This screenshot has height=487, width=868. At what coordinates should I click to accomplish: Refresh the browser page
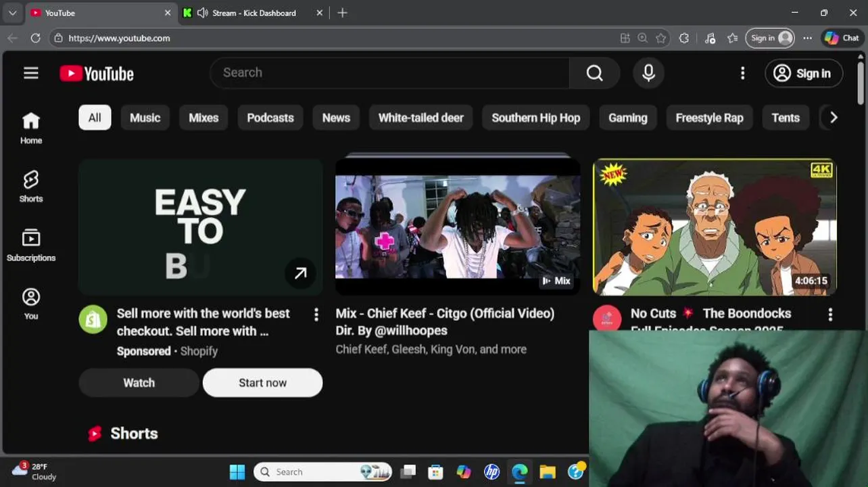35,39
